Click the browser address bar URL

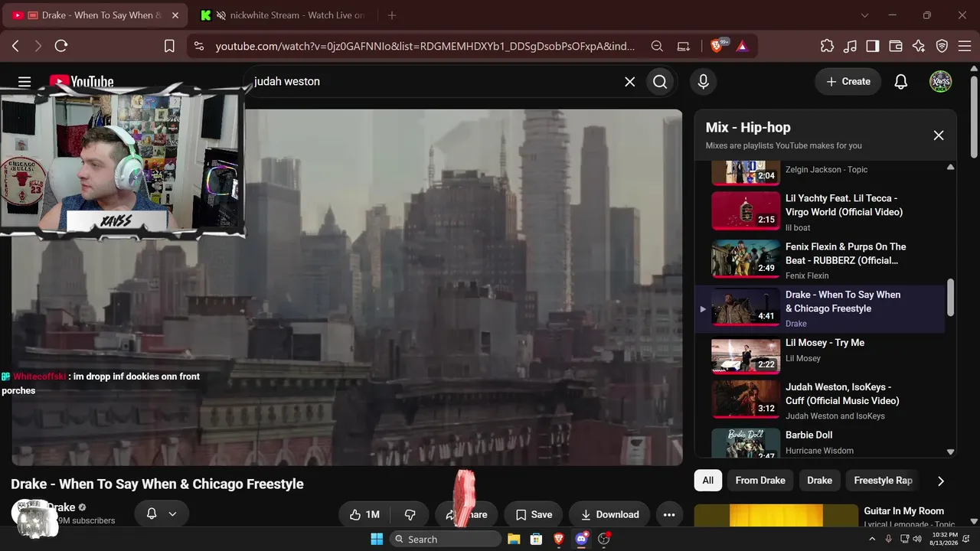[x=425, y=46]
